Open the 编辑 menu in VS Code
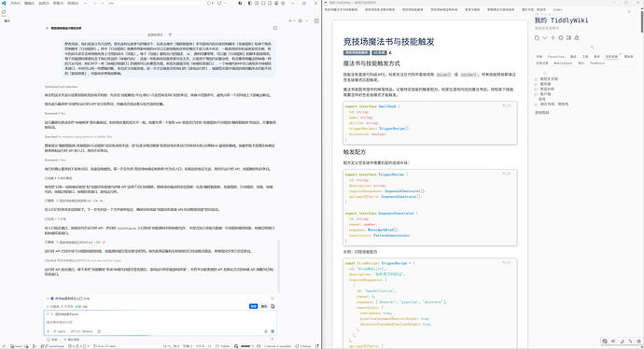 29,4
